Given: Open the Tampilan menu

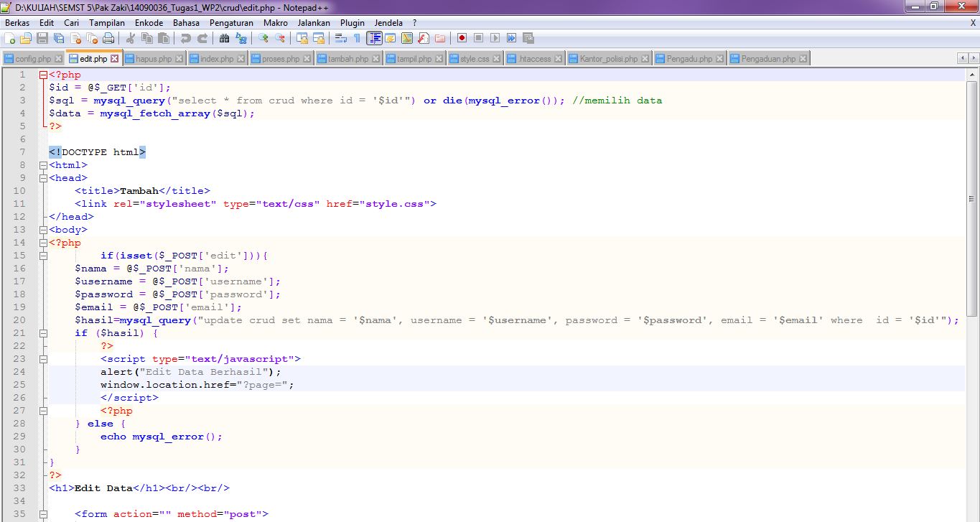Looking at the screenshot, I should click(107, 23).
